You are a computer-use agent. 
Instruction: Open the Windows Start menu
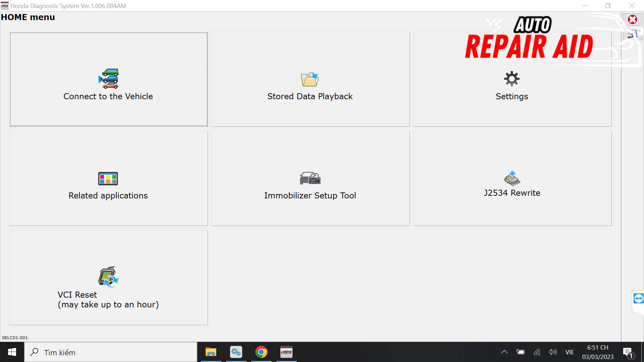[x=12, y=352]
